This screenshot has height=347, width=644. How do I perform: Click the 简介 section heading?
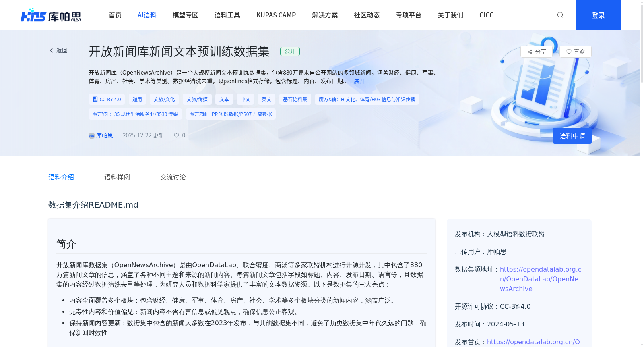[x=66, y=244]
